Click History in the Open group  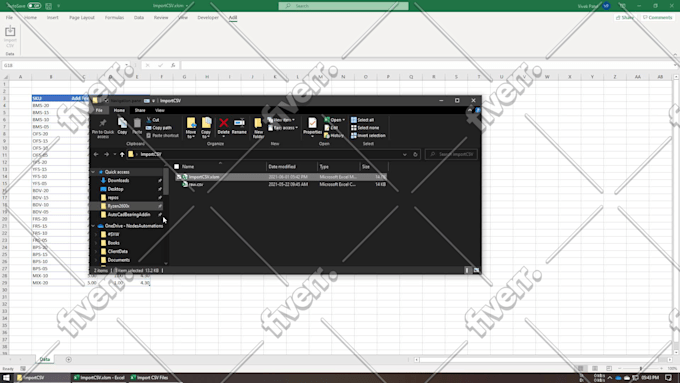(x=334, y=135)
